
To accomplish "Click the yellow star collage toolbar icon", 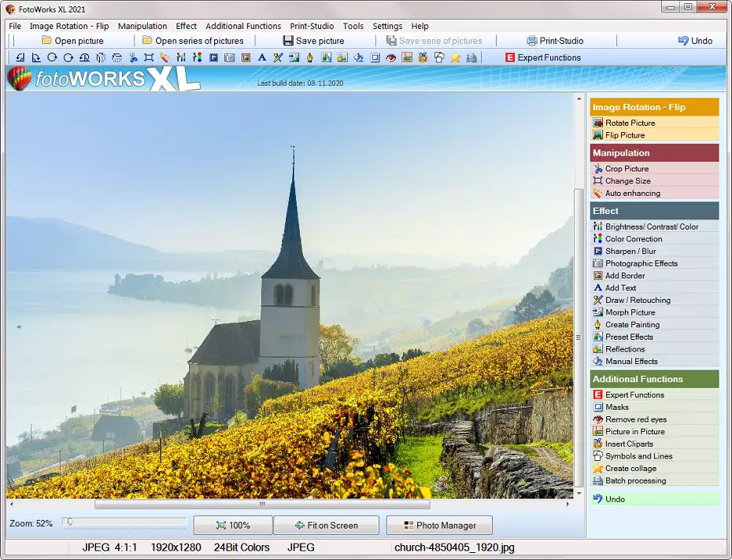I will click(455, 57).
